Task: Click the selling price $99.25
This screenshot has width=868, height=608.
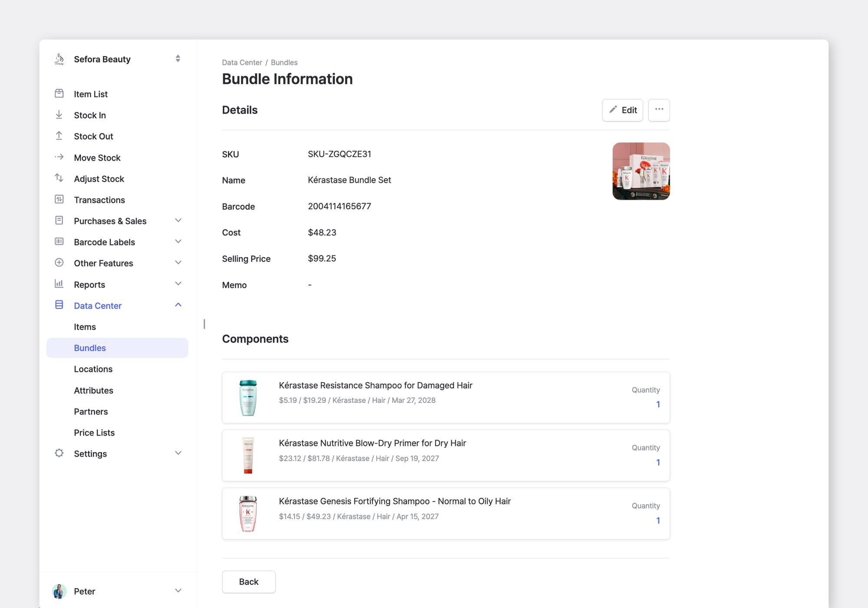Action: [x=322, y=258]
